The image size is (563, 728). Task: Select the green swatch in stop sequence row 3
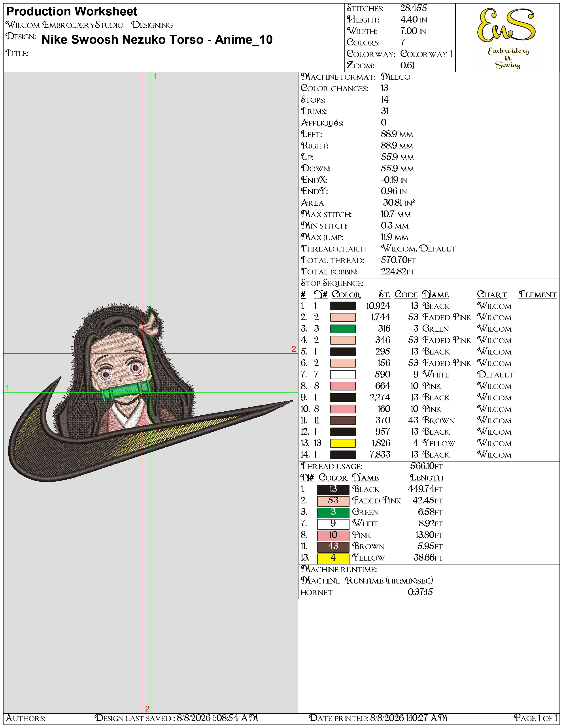[x=343, y=329]
